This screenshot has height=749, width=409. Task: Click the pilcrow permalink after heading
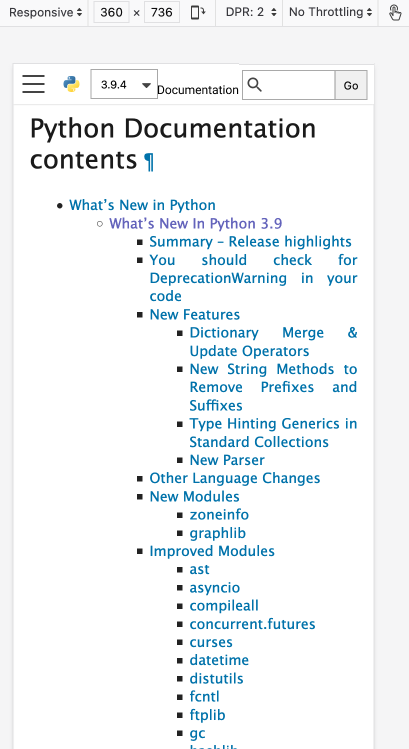point(149,161)
